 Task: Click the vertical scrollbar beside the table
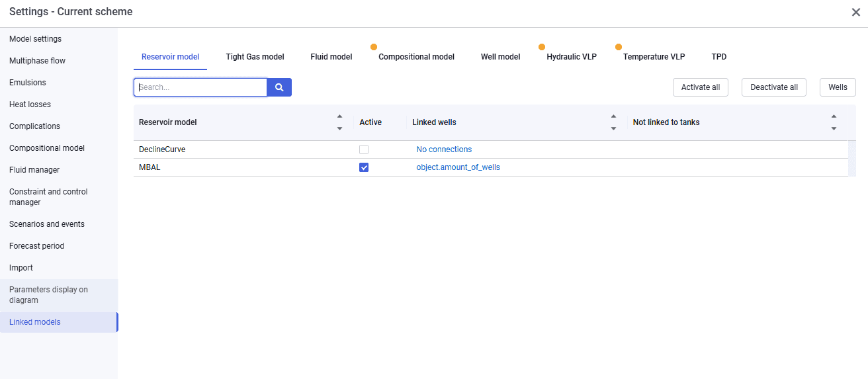point(852,159)
